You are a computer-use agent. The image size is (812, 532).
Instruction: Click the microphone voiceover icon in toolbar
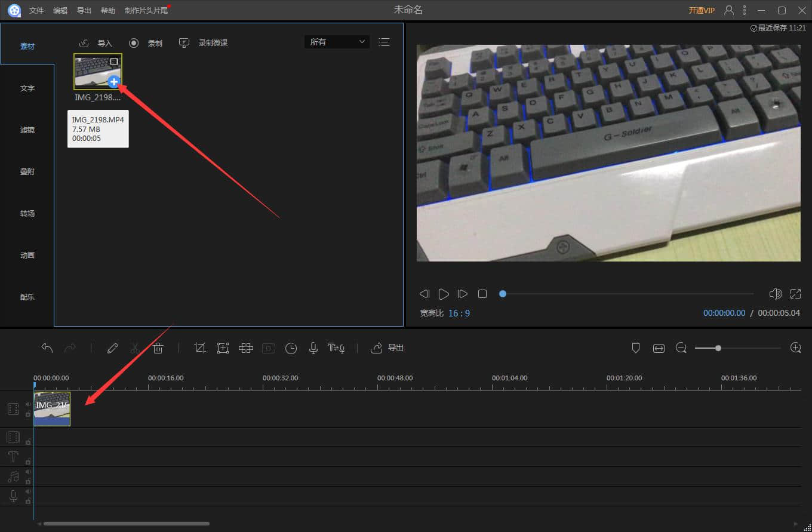tap(313, 348)
